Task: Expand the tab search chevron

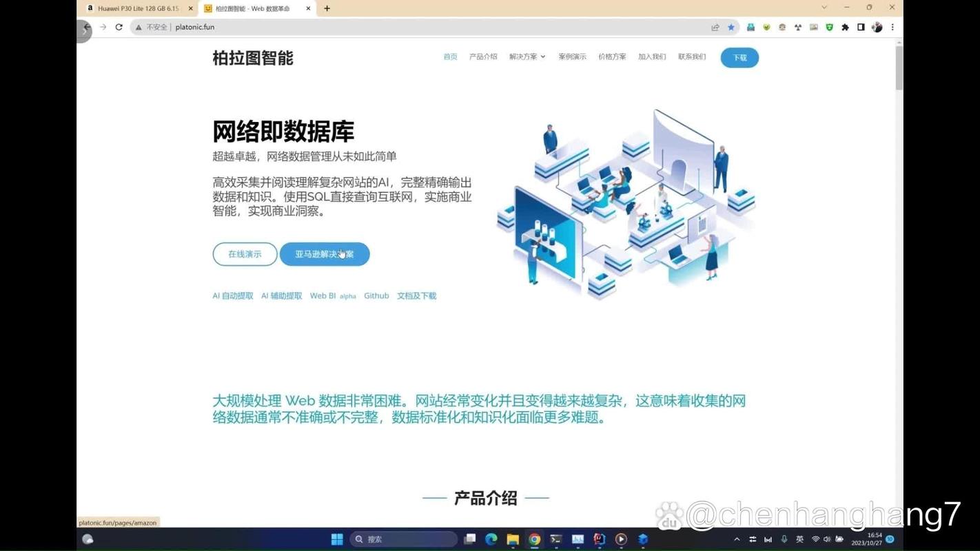Action: (x=824, y=8)
